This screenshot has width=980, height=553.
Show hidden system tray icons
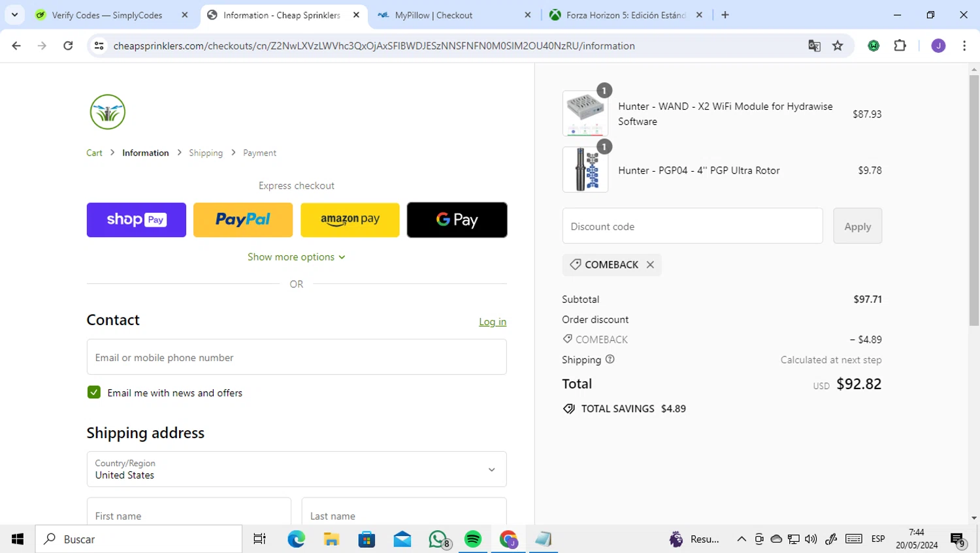click(742, 539)
